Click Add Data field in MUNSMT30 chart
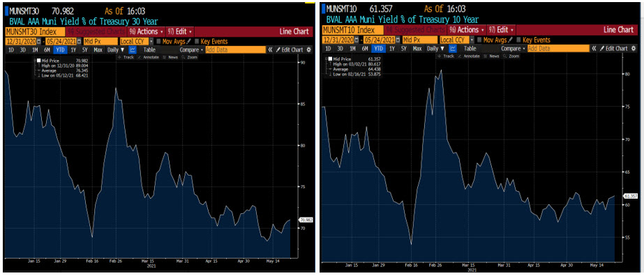Screen dimensions: 644x276 (235, 49)
